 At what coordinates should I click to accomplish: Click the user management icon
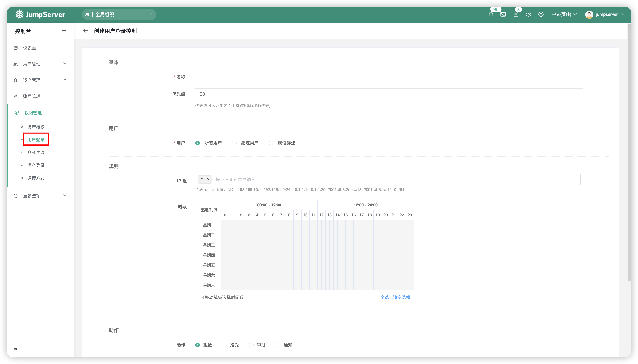click(15, 64)
